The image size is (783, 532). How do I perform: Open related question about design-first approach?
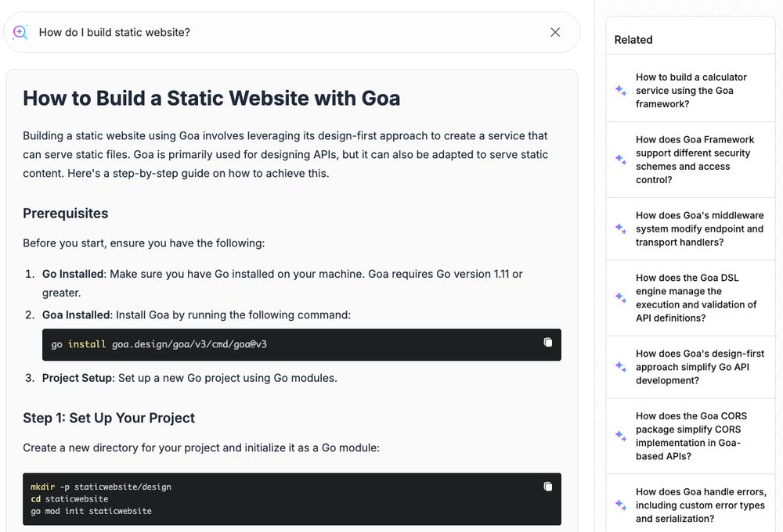tap(690, 367)
